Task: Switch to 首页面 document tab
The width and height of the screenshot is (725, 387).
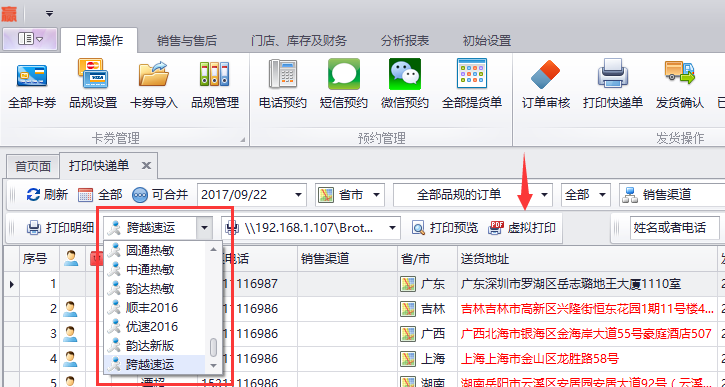Action: [x=33, y=166]
